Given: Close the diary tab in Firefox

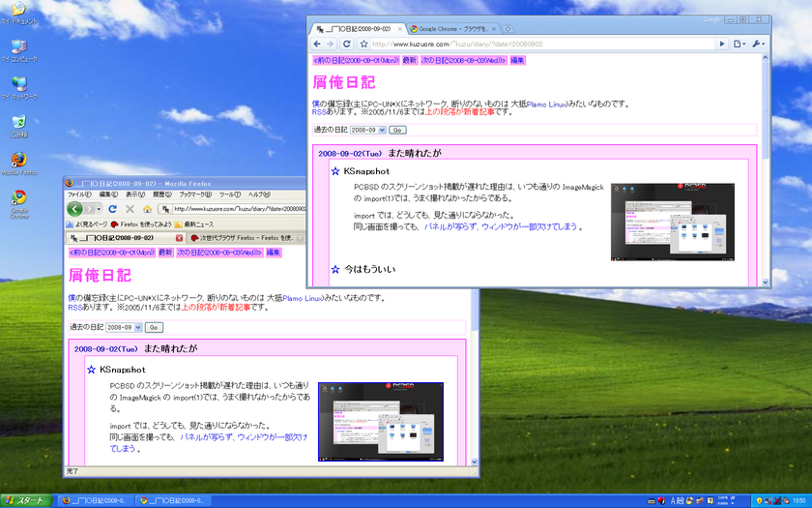Looking at the screenshot, I should 179,238.
